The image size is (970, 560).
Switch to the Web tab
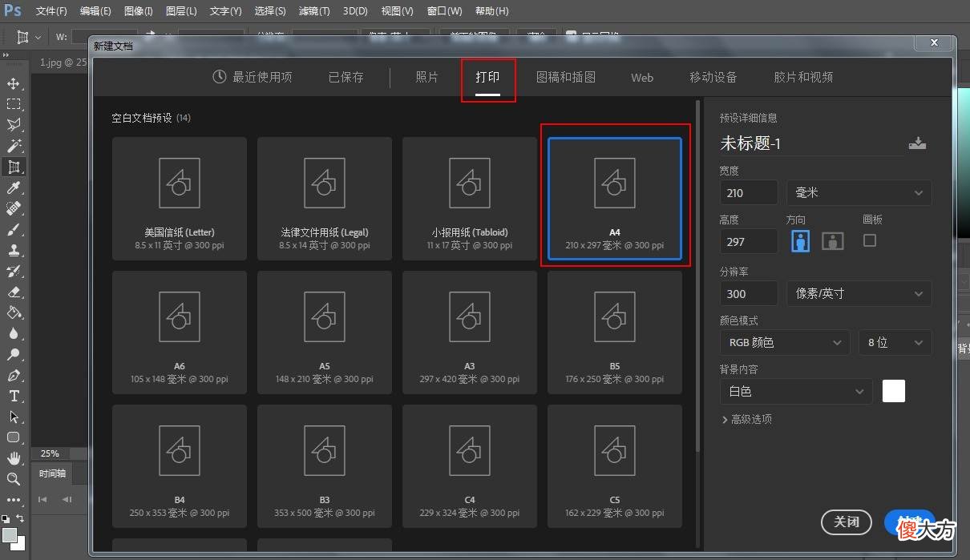642,78
